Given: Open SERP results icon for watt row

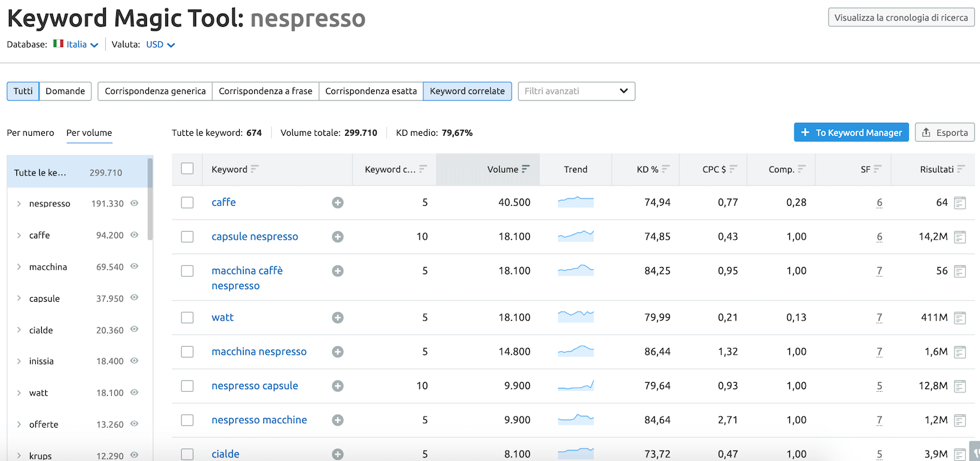Looking at the screenshot, I should click(x=960, y=318).
